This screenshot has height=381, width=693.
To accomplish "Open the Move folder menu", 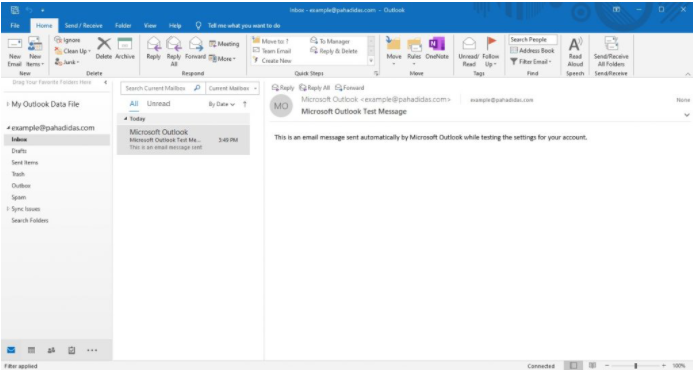I will tap(394, 51).
